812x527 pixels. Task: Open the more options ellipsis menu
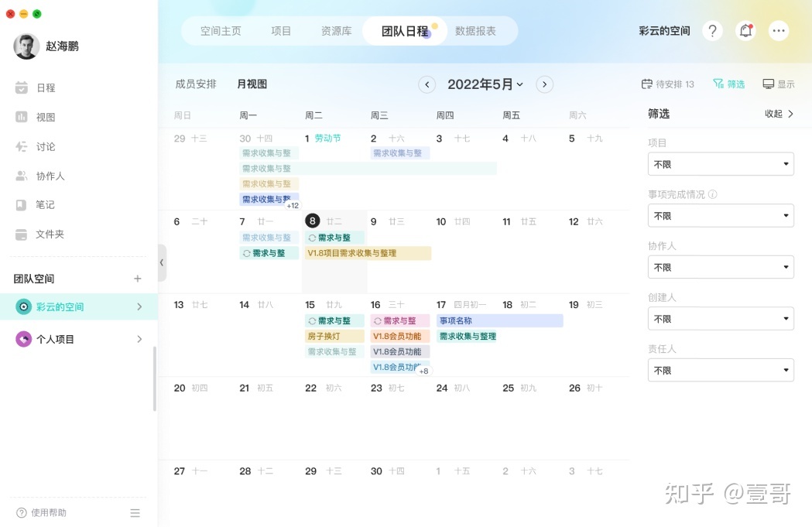point(778,31)
